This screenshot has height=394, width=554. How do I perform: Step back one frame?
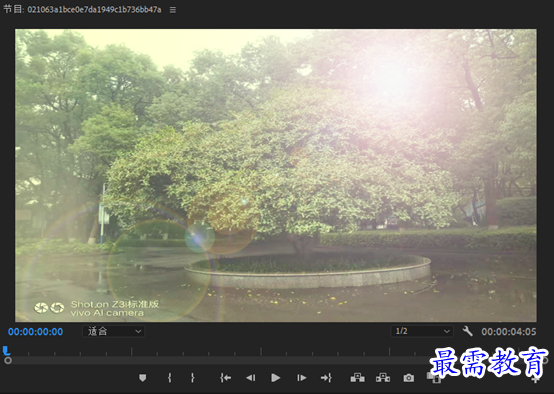(251, 378)
